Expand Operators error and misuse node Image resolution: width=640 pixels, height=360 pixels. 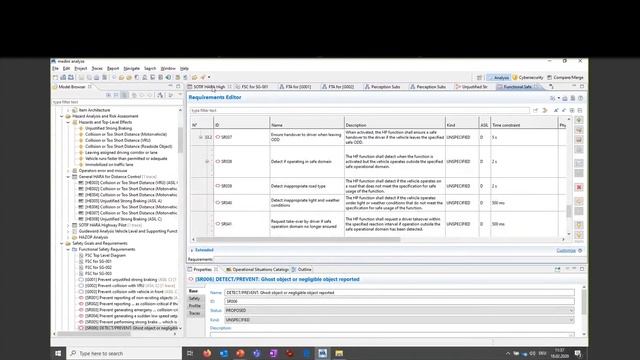(68, 171)
